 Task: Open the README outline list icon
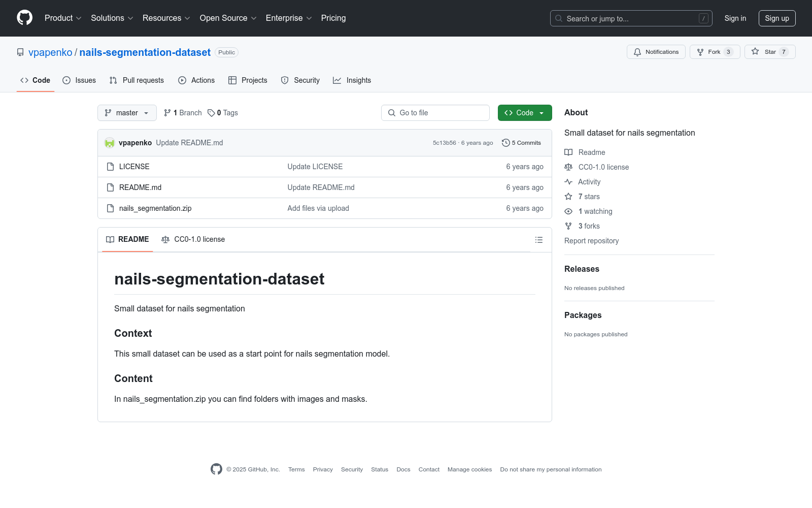[x=539, y=240]
